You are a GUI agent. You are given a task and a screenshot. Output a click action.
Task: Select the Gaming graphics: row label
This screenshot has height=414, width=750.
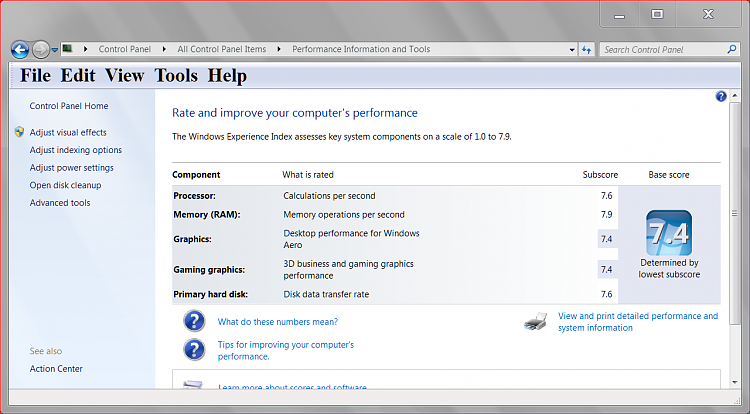coord(209,270)
